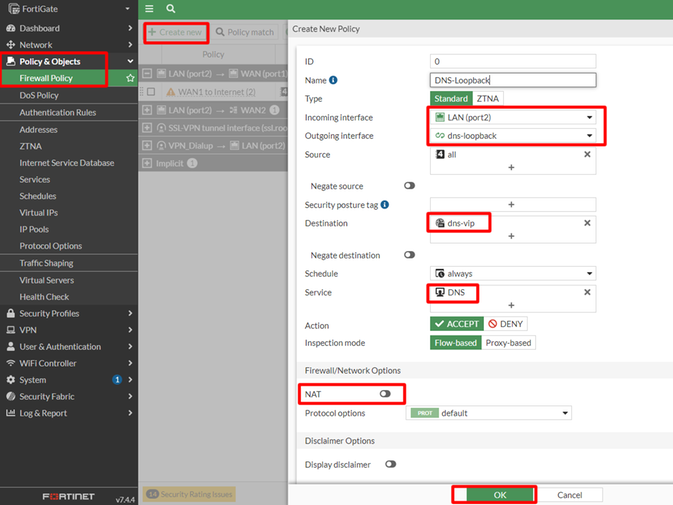Viewport: 673px width, 505px height.
Task: Click Cancel to discard the policy
Action: coord(570,495)
